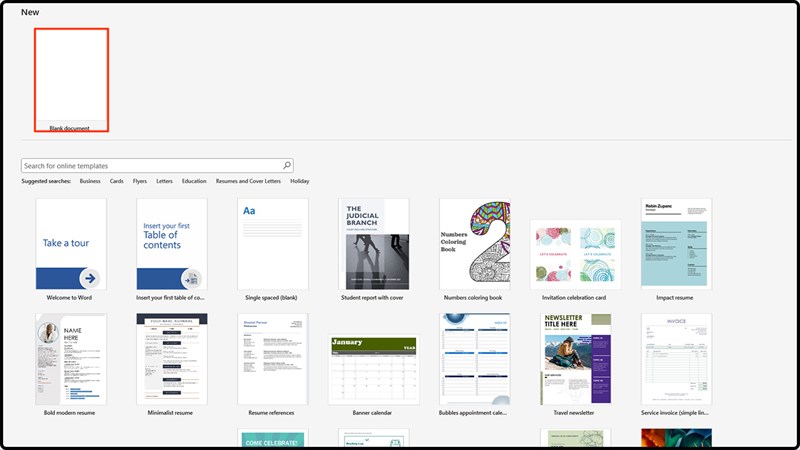800x450 pixels.
Task: Click the search magnifier icon
Action: [x=287, y=165]
